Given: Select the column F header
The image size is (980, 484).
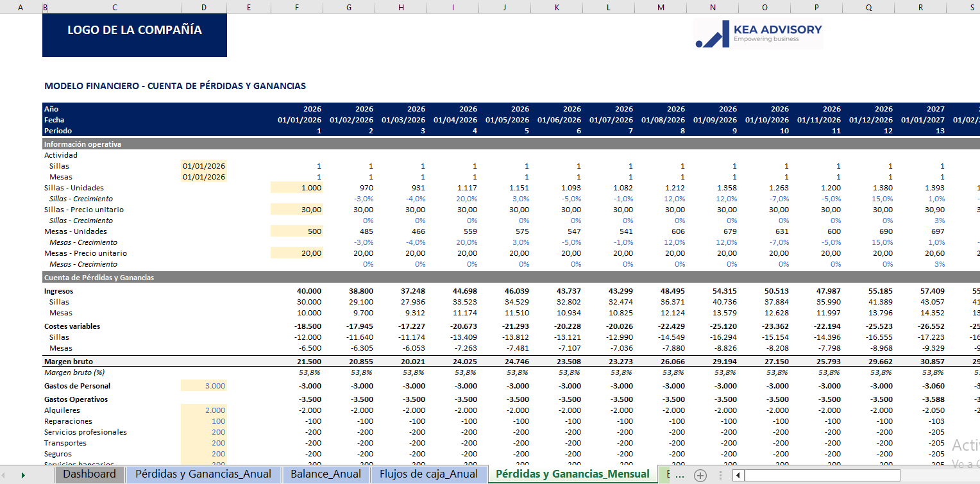Looking at the screenshot, I should 296,7.
